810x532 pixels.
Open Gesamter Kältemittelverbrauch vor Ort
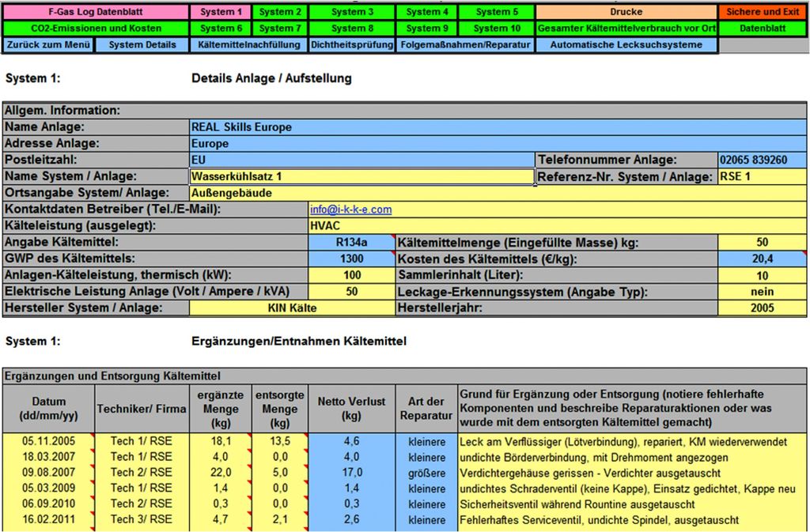click(x=626, y=28)
